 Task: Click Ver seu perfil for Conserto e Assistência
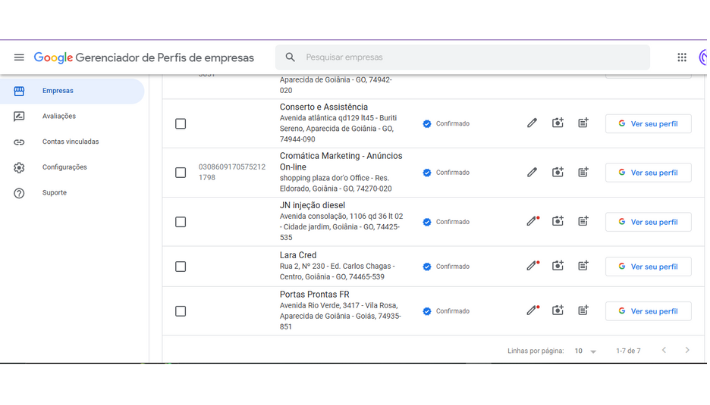pos(648,124)
